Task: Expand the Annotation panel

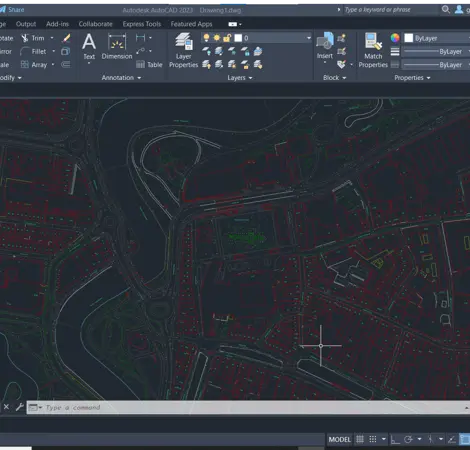Action: tap(121, 78)
